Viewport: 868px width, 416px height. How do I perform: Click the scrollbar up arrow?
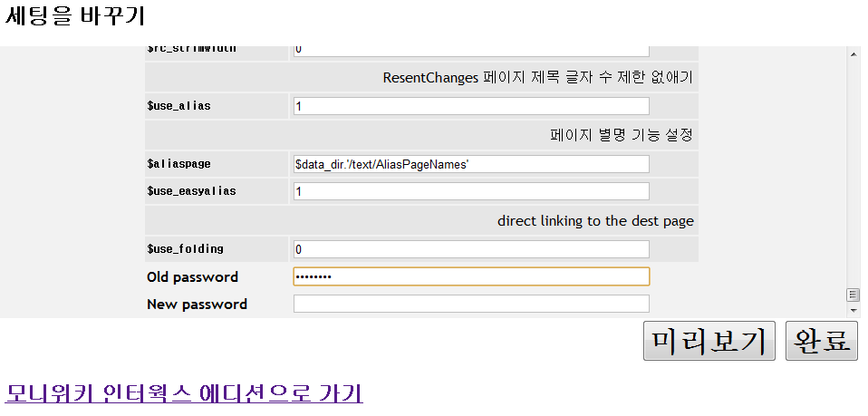click(x=853, y=53)
